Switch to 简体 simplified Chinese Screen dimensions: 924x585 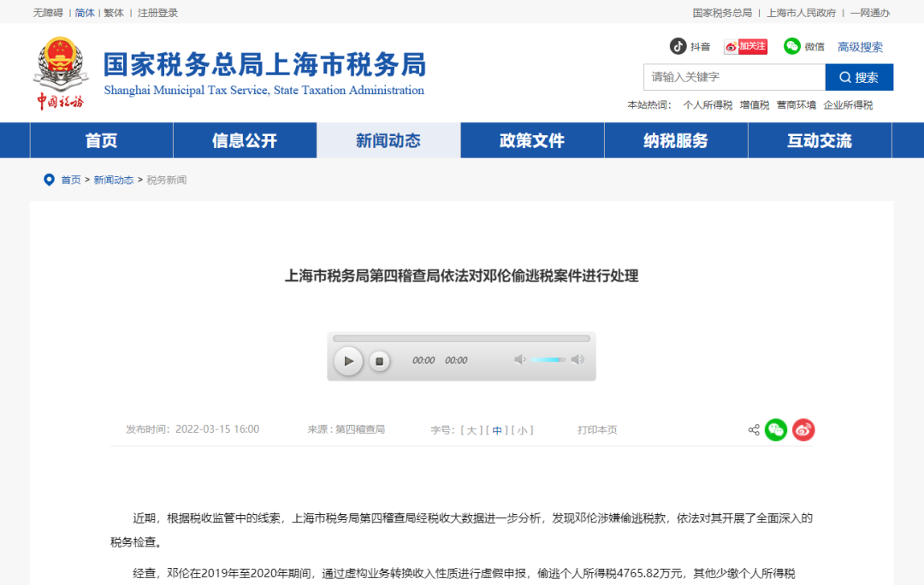click(85, 13)
